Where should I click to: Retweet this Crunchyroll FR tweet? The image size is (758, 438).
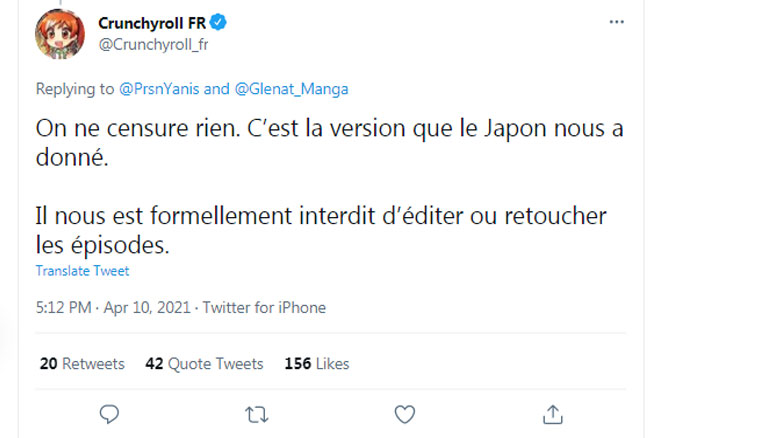(256, 413)
